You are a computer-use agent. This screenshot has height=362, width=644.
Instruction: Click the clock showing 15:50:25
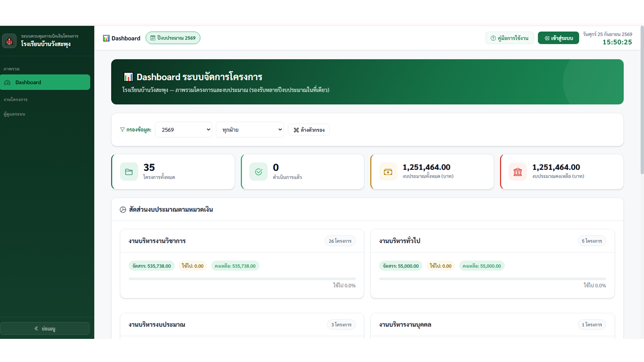tap(617, 42)
